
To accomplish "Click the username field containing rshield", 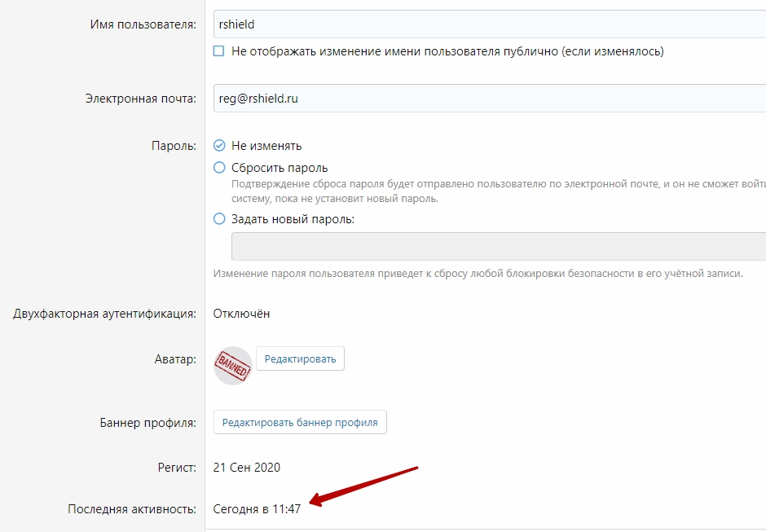I will click(x=490, y=24).
